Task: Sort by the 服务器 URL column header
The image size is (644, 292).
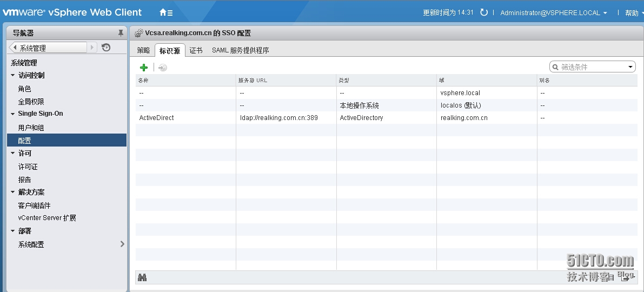Action: 286,81
